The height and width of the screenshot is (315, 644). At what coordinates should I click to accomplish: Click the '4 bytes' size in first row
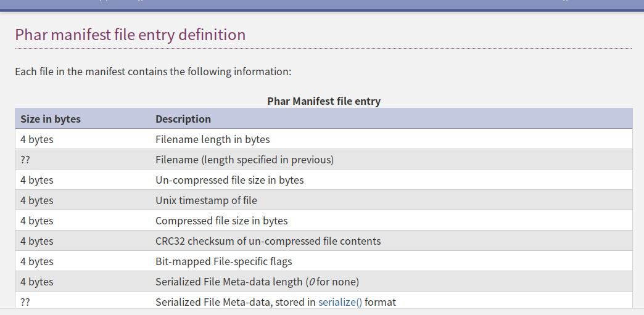[x=36, y=139]
